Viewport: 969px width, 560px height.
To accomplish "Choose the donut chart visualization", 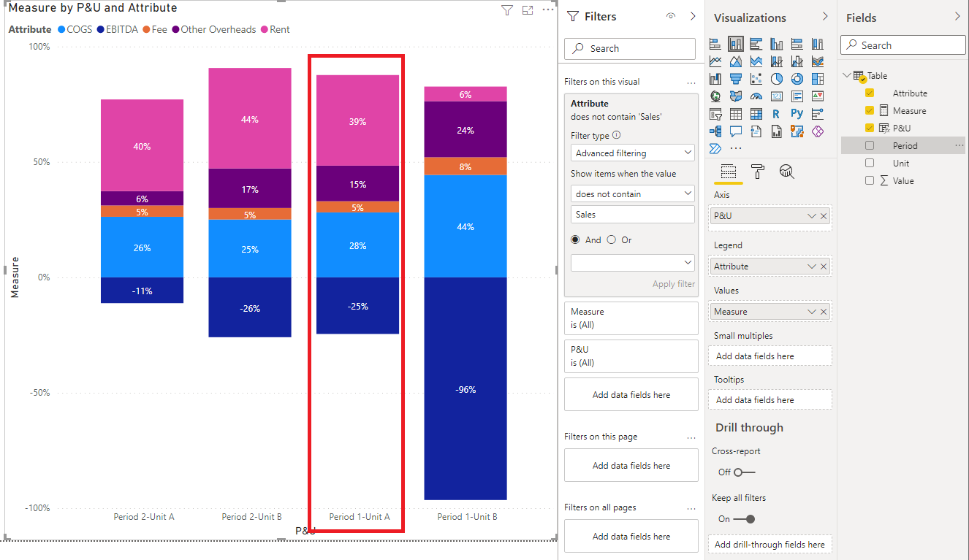I will pyautogui.click(x=797, y=79).
